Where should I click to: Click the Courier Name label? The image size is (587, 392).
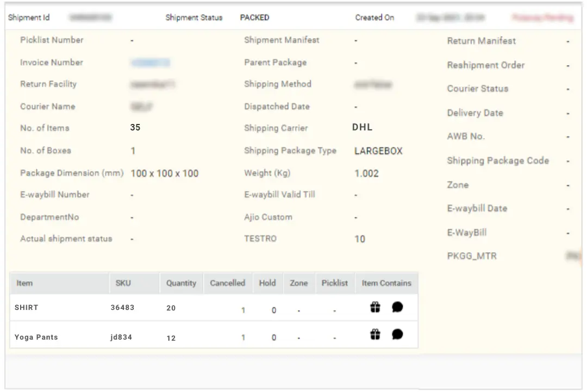click(x=47, y=107)
